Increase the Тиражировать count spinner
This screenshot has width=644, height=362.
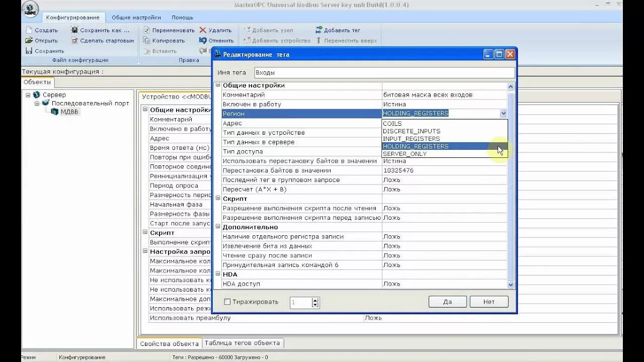315,300
